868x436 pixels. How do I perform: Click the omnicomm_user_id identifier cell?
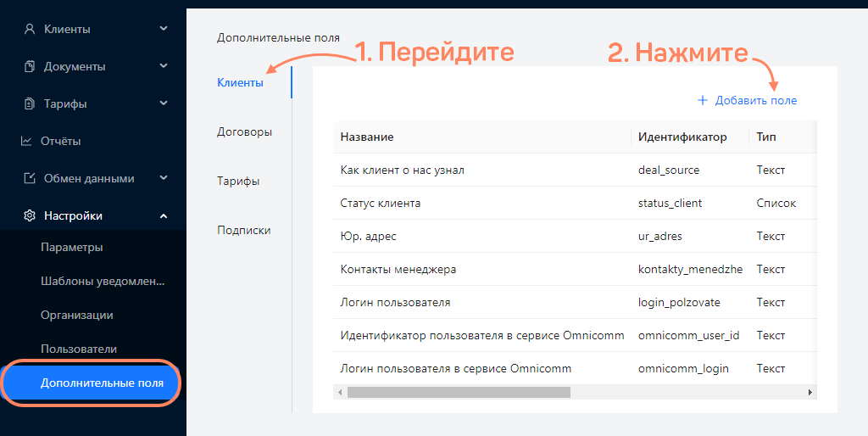[x=688, y=335]
